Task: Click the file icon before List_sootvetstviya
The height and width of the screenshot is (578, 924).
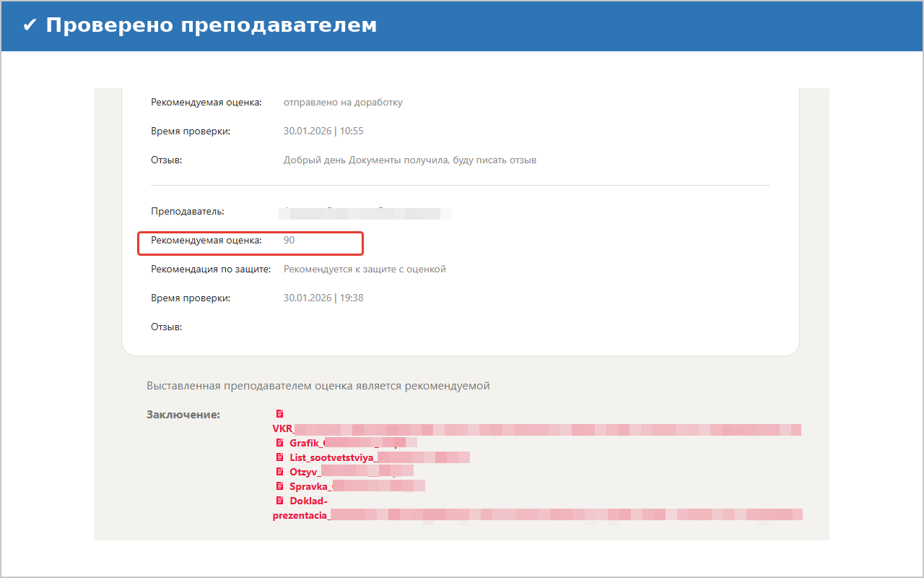Action: click(x=279, y=457)
